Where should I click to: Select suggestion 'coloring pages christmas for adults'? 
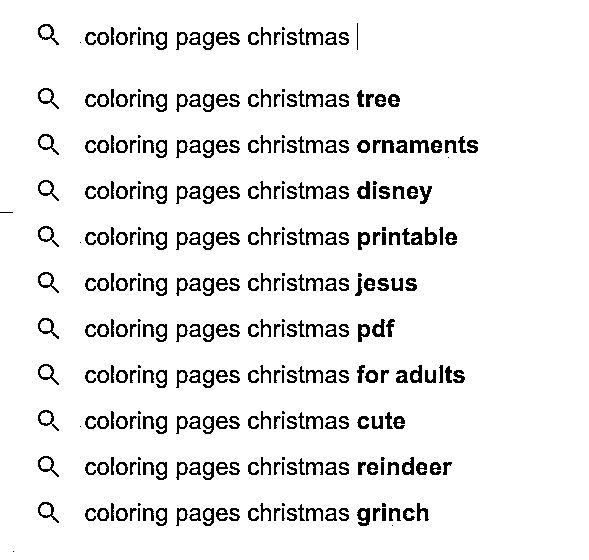coord(275,375)
